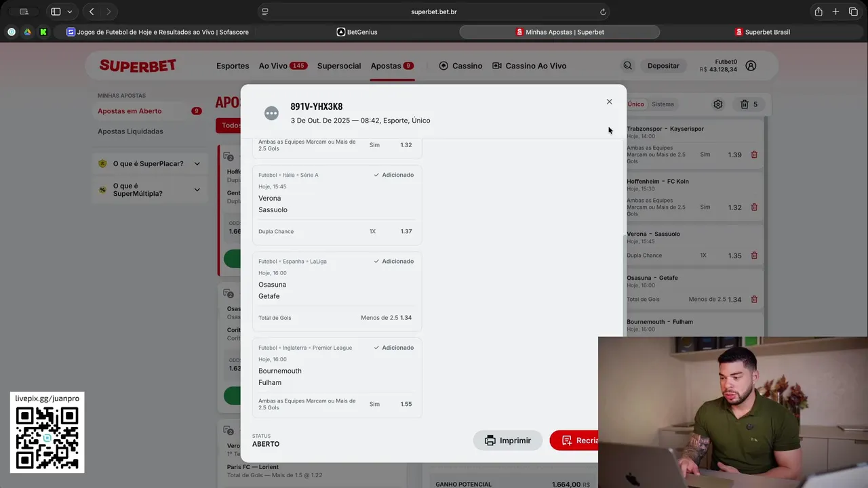The width and height of the screenshot is (868, 488).
Task: Click the 891V-YHX3K8 bet code
Action: coord(316,106)
